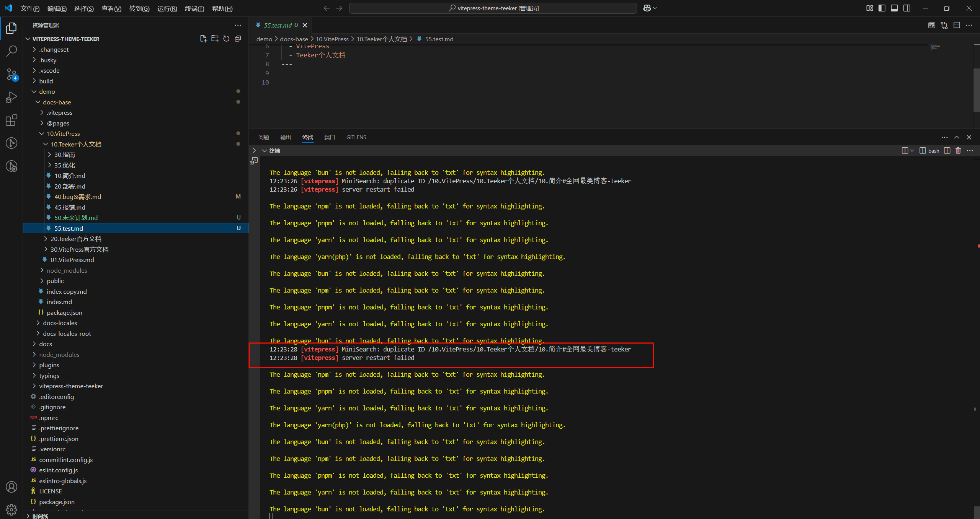This screenshot has height=519, width=980.
Task: Close the bottom panel
Action: (969, 137)
